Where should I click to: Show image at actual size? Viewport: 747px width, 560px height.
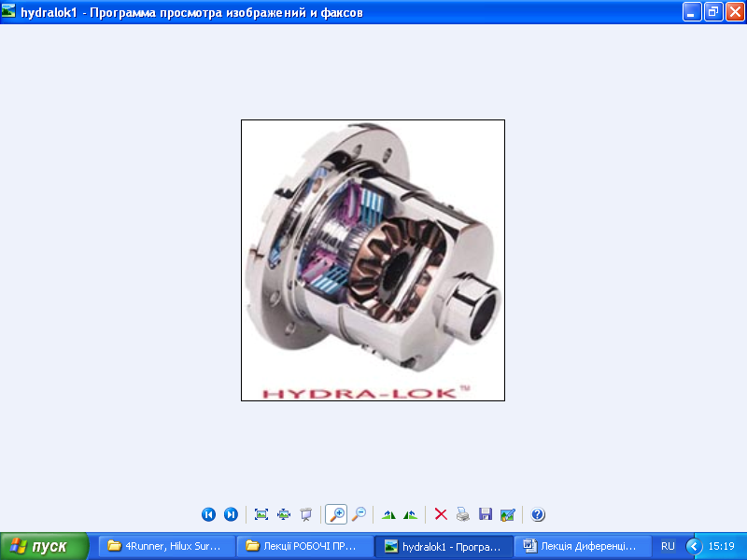tap(284, 514)
